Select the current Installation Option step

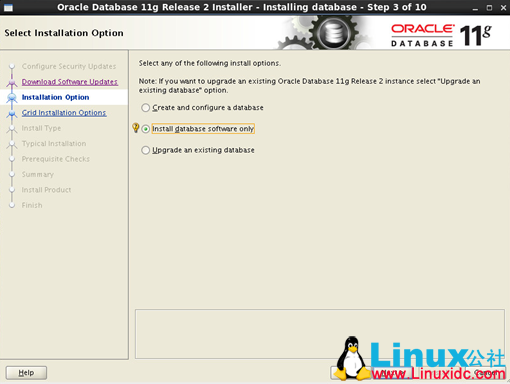55,97
